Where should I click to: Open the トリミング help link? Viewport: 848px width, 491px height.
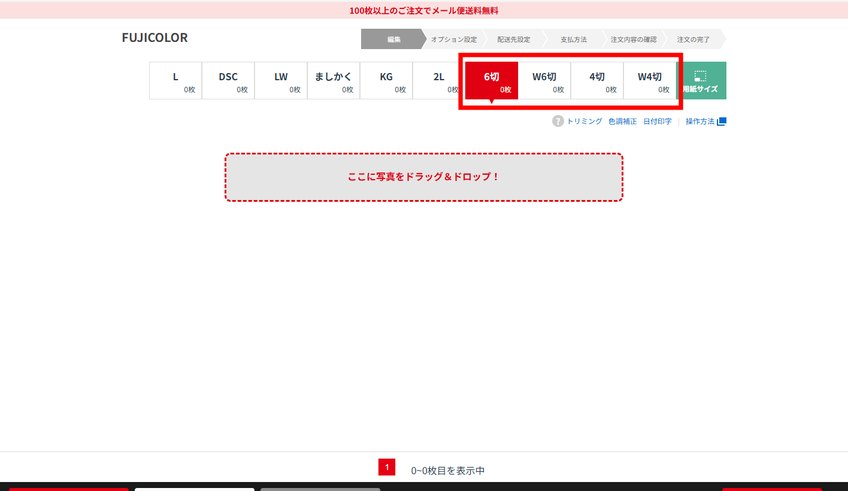(584, 122)
